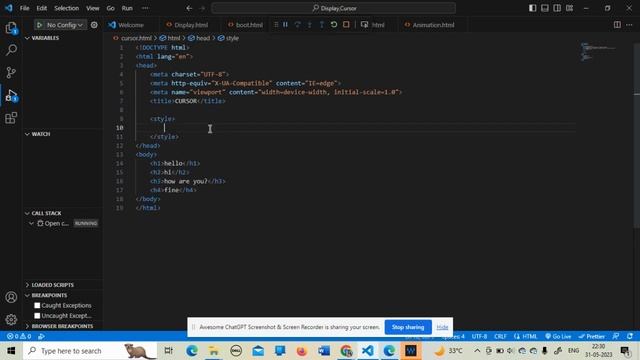Viewport: 640px width, 360px height.
Task: Switch to the Display.html tab
Action: [x=191, y=25]
